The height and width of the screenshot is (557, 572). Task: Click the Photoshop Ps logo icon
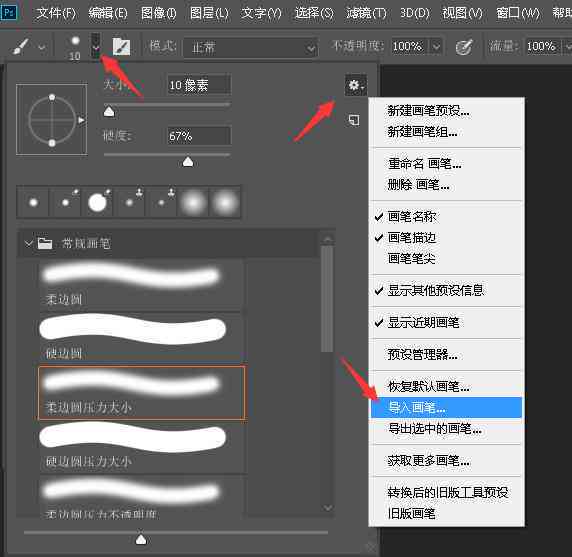click(9, 12)
